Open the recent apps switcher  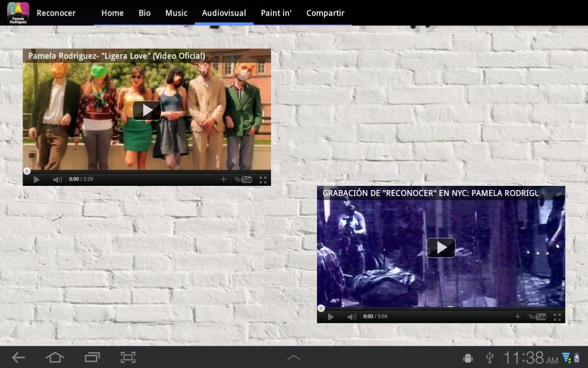pos(92,357)
